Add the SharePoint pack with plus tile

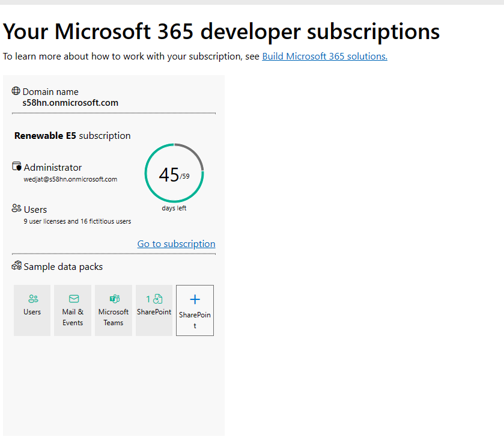tap(195, 310)
